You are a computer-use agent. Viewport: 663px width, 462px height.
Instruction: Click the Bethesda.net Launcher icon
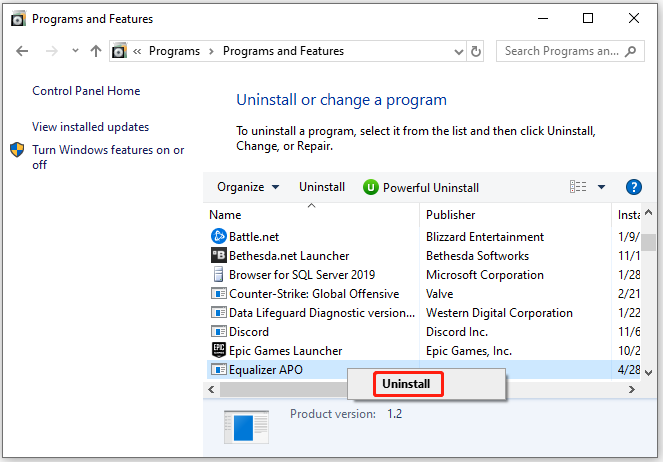(x=219, y=255)
